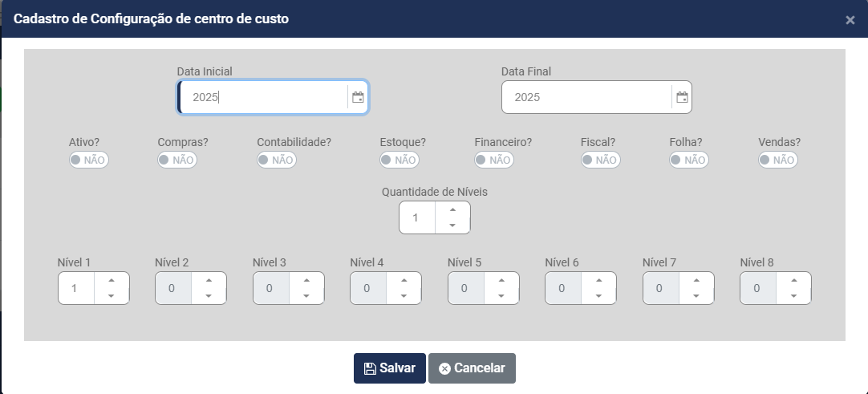Viewport: 868px width, 394px height.
Task: Focus the Data Final input field
Action: coord(586,98)
